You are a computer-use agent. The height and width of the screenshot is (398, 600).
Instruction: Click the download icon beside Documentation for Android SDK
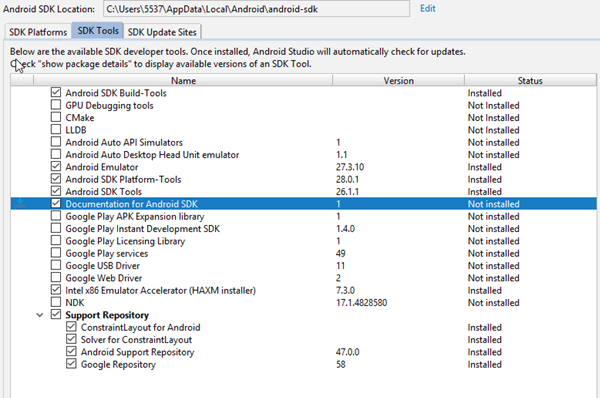coord(20,203)
